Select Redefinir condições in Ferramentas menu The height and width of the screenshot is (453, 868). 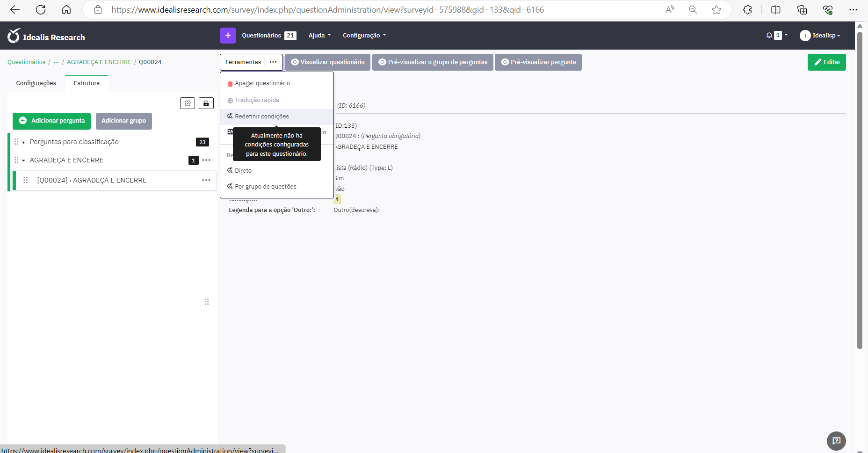(262, 117)
